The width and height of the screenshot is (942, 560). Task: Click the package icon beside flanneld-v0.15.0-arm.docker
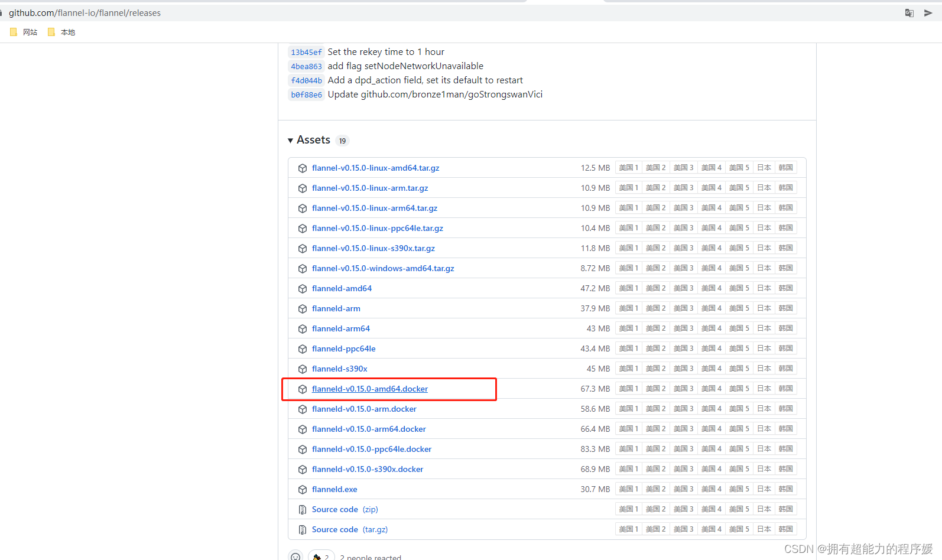click(x=303, y=409)
